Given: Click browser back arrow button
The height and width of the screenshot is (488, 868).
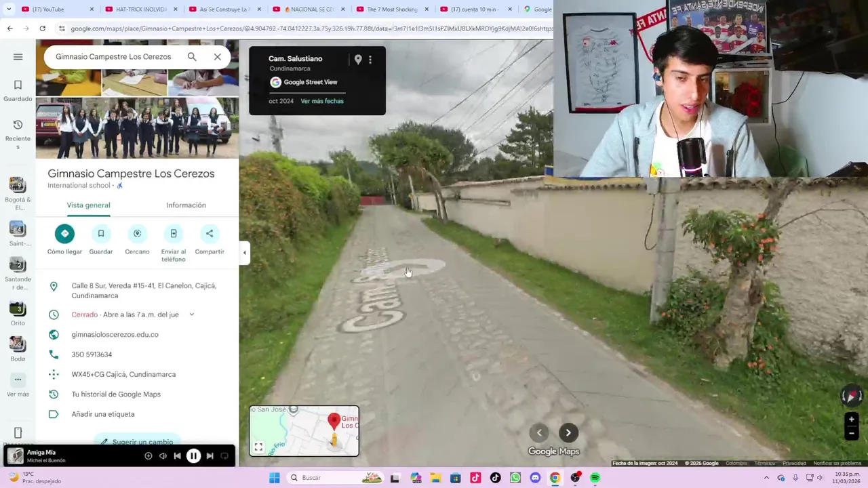Looking at the screenshot, I should tap(9, 28).
